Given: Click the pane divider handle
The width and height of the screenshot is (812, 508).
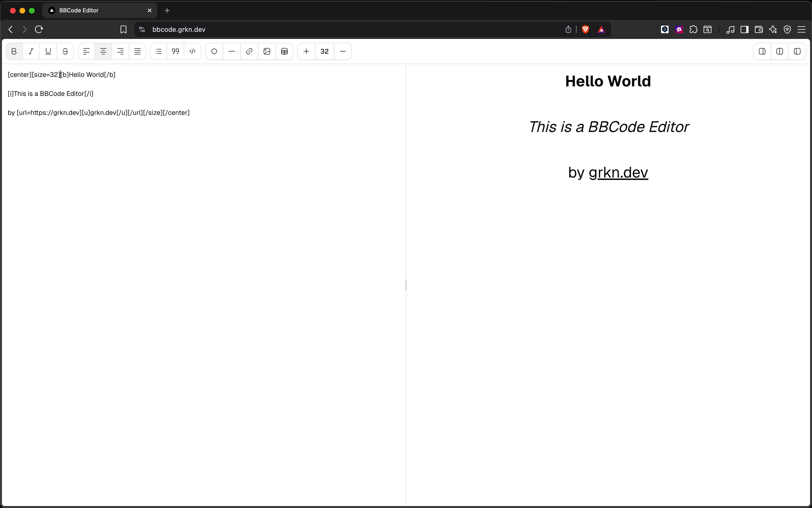Looking at the screenshot, I should click(406, 285).
